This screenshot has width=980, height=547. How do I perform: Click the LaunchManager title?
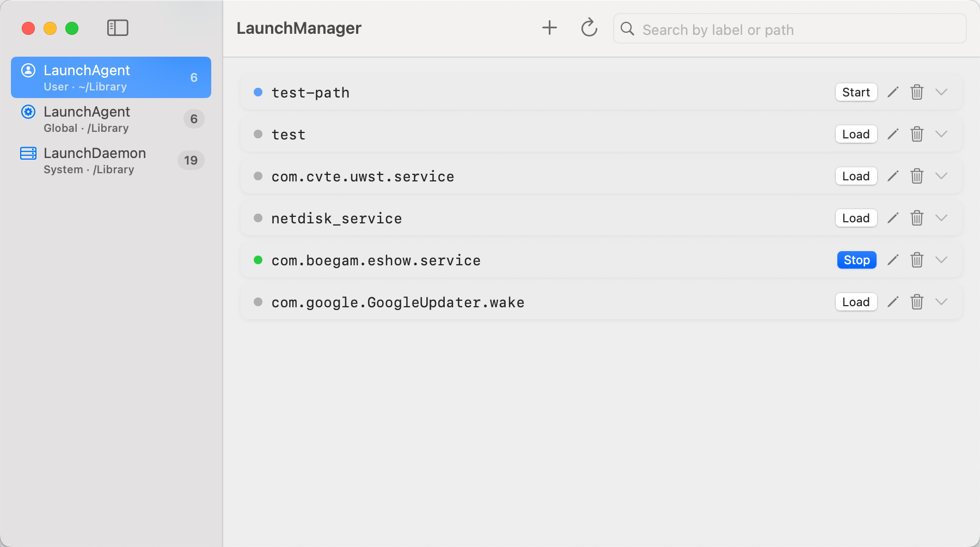pyautogui.click(x=299, y=28)
